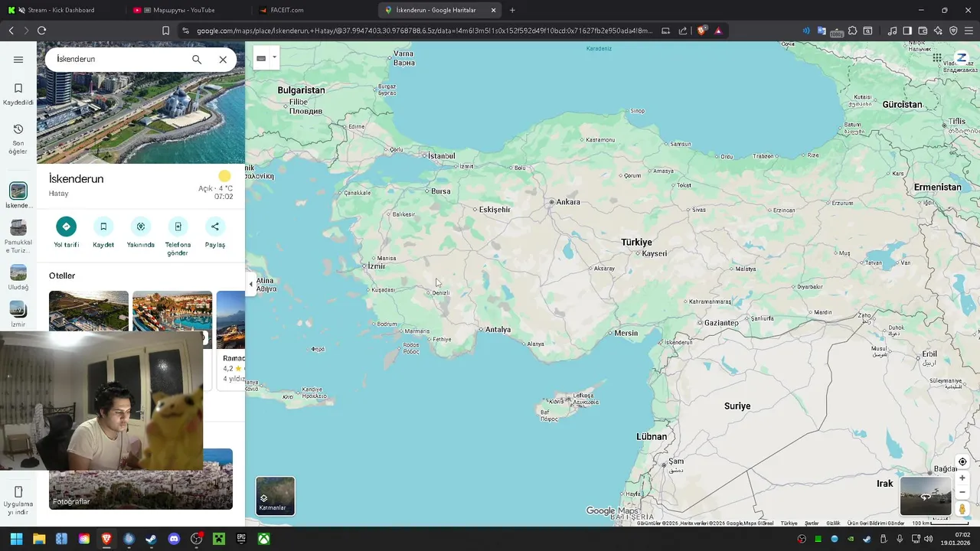Viewport: 980px width, 551px height.
Task: Click the search magnifier icon
Action: [197, 60]
